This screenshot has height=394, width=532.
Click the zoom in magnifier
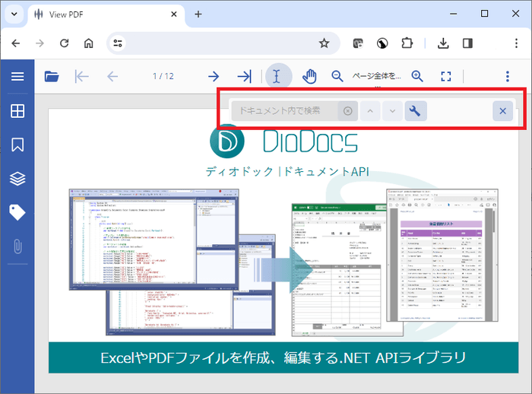[417, 76]
